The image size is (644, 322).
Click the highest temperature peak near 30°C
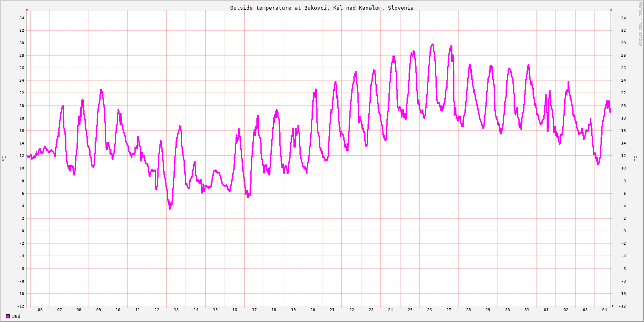coord(432,44)
